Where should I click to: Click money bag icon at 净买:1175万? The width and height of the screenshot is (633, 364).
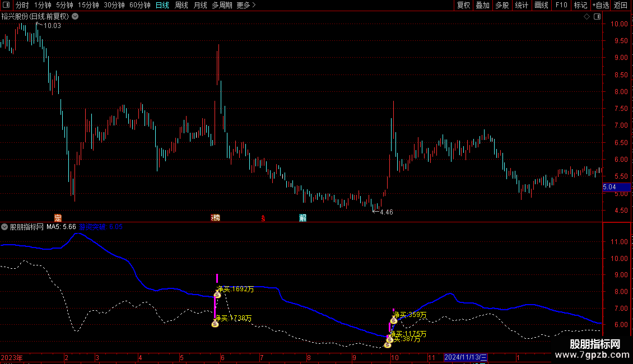point(389,340)
